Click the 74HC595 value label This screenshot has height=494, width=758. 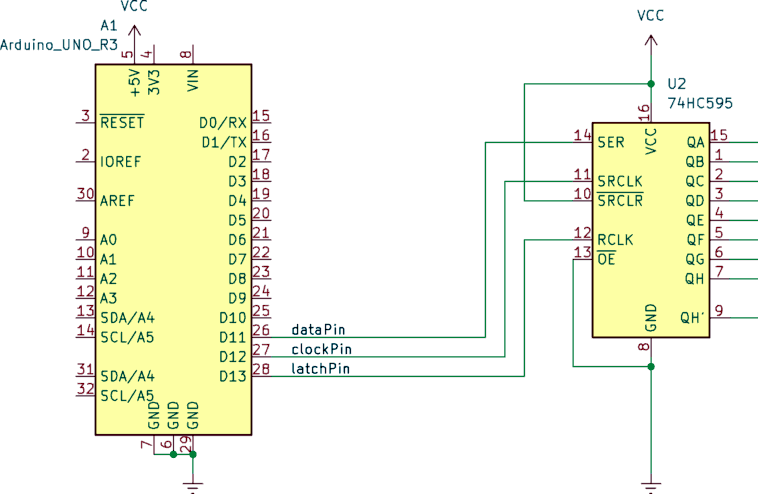coord(700,103)
